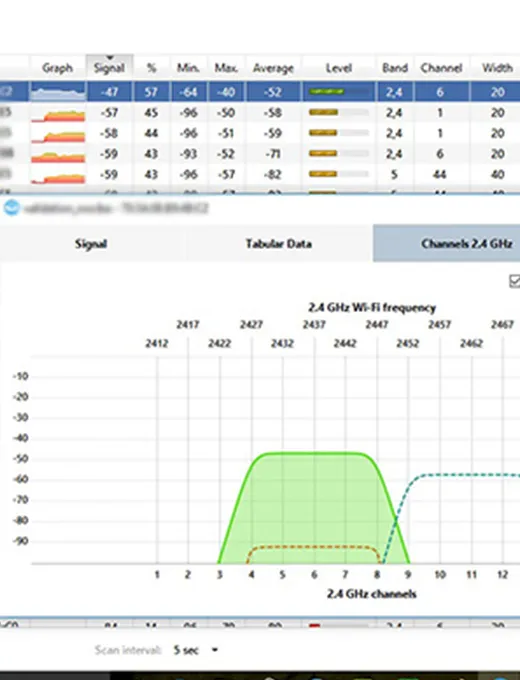
Task: Sort by the Signal column header
Action: [x=109, y=68]
